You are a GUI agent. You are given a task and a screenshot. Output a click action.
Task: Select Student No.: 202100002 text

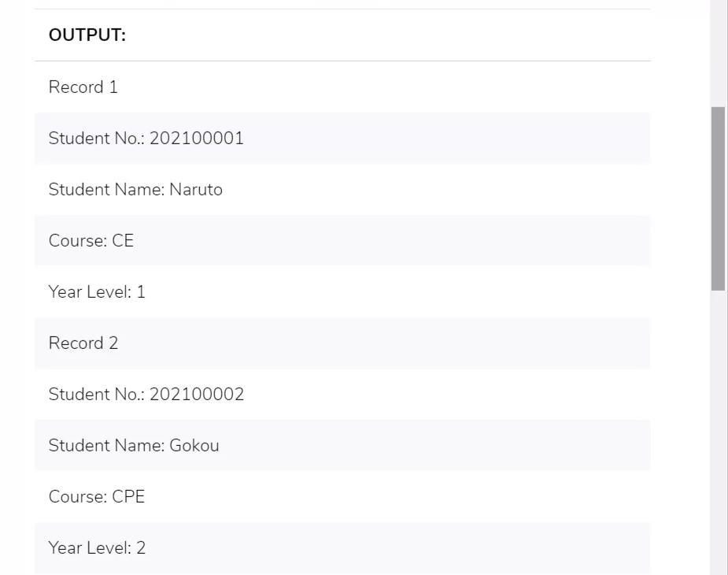pos(146,394)
